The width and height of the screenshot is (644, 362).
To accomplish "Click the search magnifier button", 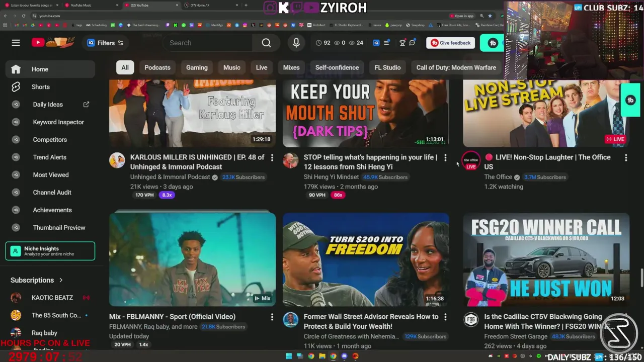I will 266,43.
